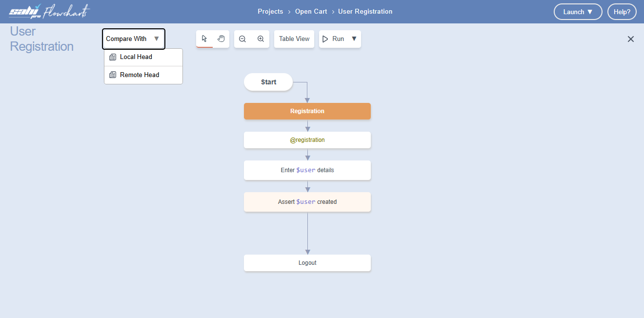The image size is (644, 318).
Task: Choose Local Head from the menu
Action: pos(136,57)
